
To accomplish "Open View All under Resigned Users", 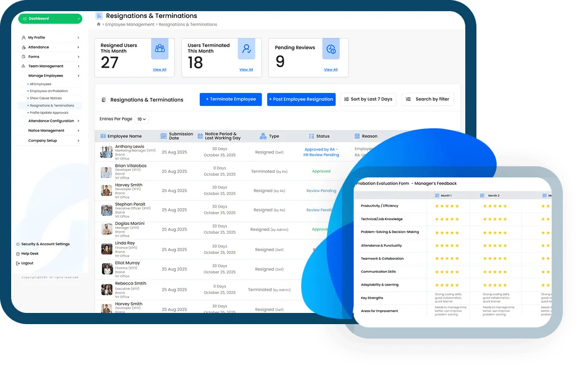I will pos(159,70).
